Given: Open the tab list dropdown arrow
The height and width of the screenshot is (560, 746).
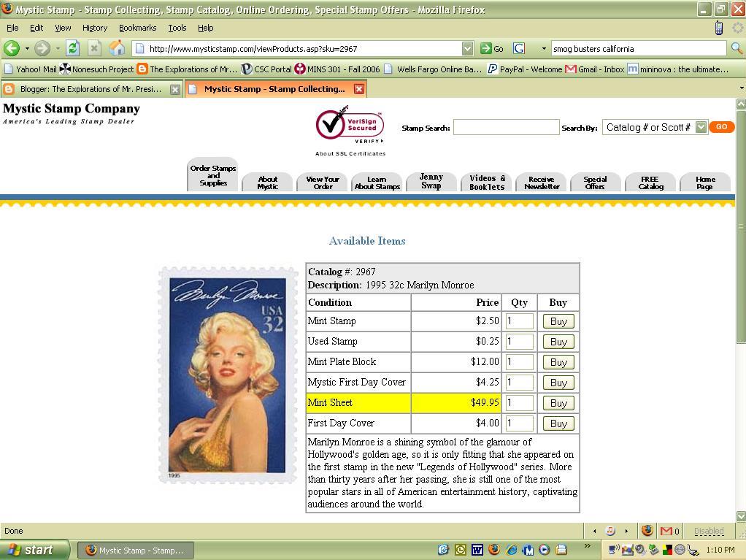Looking at the screenshot, I should pos(741,88).
